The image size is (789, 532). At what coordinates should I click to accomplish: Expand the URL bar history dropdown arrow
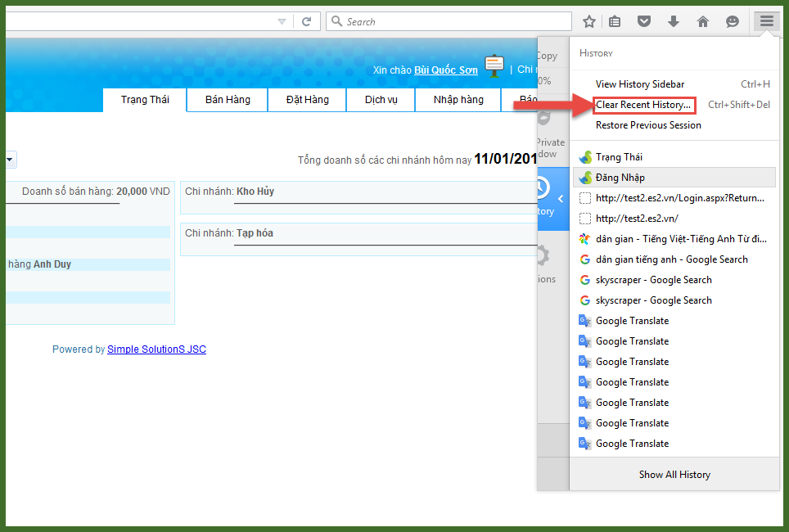pos(282,22)
